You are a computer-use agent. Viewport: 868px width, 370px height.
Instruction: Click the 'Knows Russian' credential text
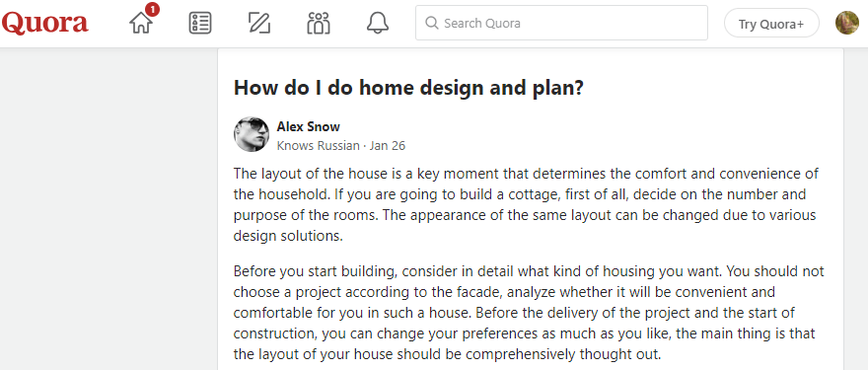(x=318, y=146)
